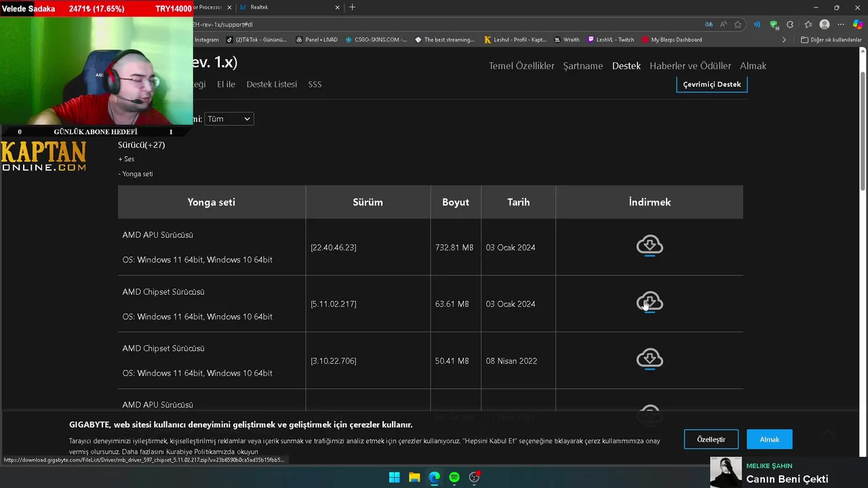The height and width of the screenshot is (488, 868).
Task: Open Diğer sık kullanılanlar bookmarks folder
Action: 831,40
